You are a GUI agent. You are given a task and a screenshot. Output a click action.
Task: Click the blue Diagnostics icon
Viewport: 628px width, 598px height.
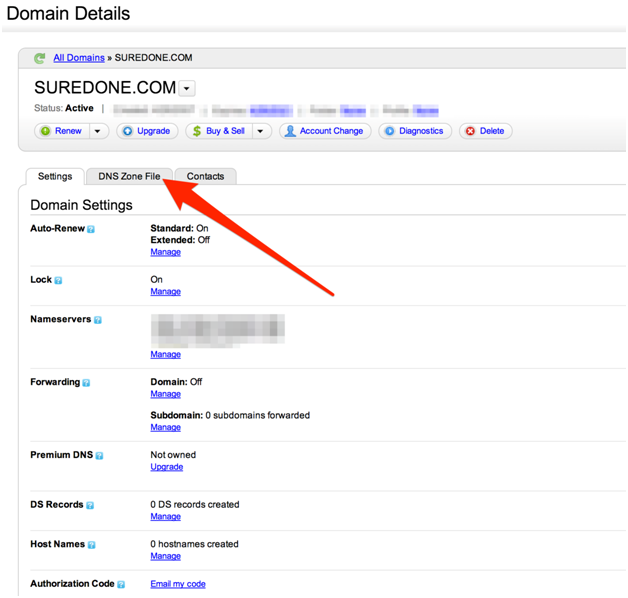point(389,131)
